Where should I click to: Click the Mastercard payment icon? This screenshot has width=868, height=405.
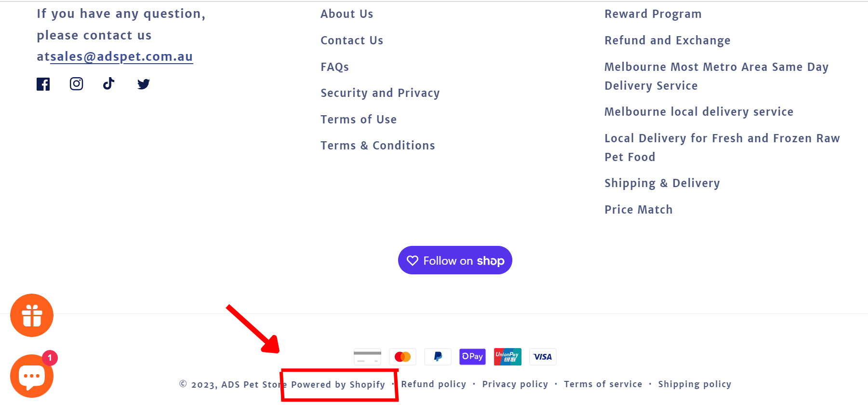pyautogui.click(x=402, y=357)
